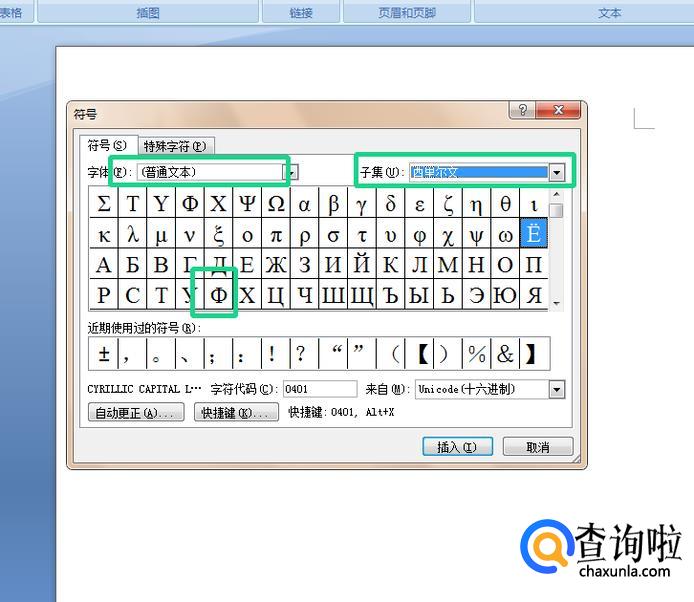Pick the mu μ symbol
This screenshot has width=694, height=602.
click(161, 233)
